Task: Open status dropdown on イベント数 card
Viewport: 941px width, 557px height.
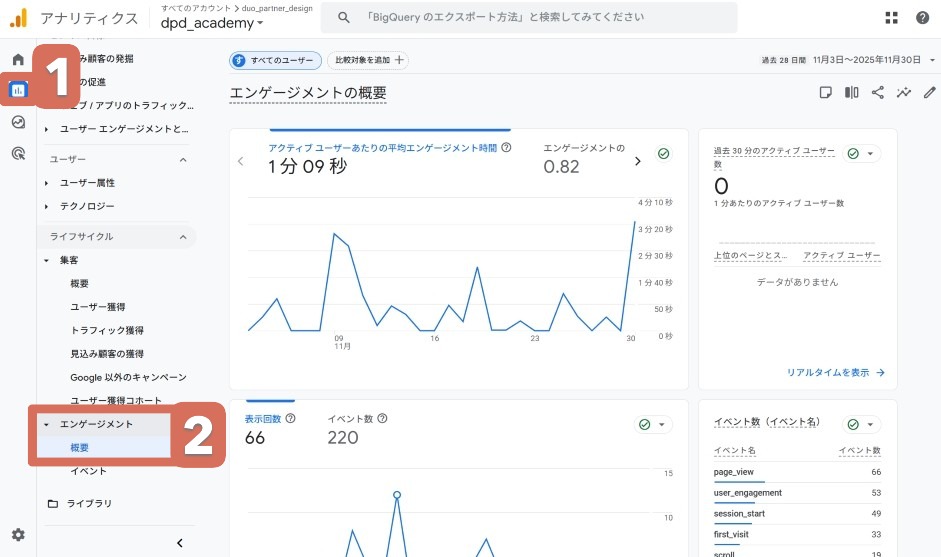Action: coord(862,424)
